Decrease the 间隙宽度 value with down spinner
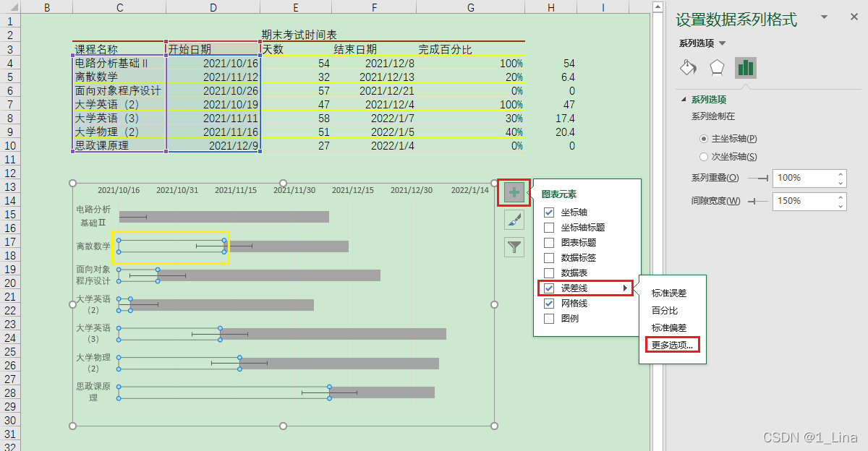 pyautogui.click(x=840, y=205)
